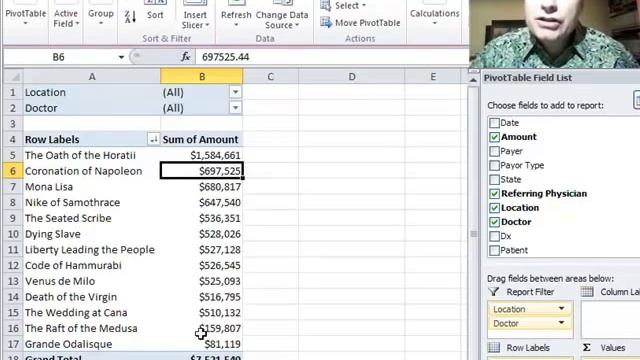Select the $680,817 amount cell
This screenshot has width=640, height=360.
click(202, 187)
